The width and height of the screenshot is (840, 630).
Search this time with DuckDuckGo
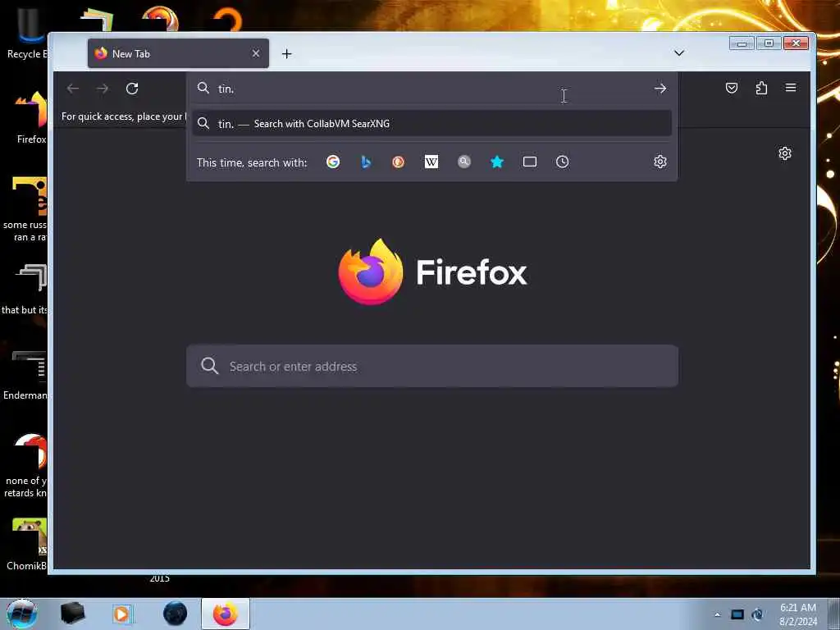point(398,162)
